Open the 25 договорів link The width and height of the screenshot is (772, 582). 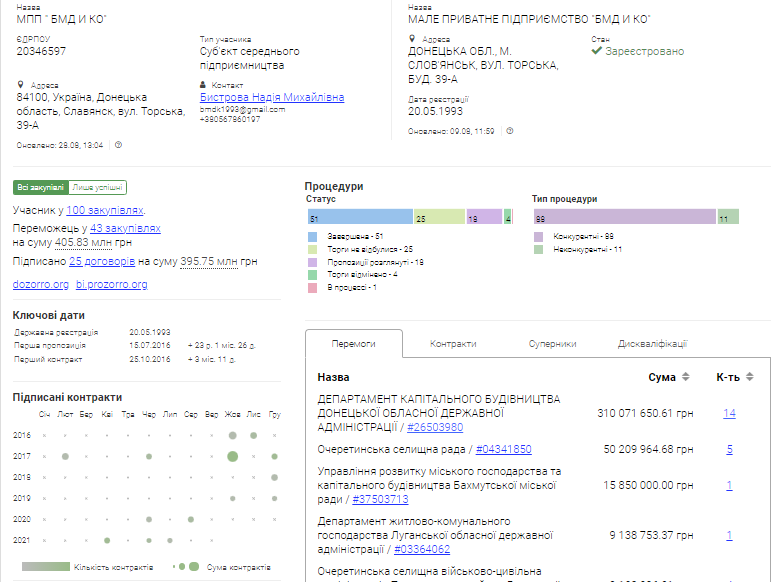point(102,261)
